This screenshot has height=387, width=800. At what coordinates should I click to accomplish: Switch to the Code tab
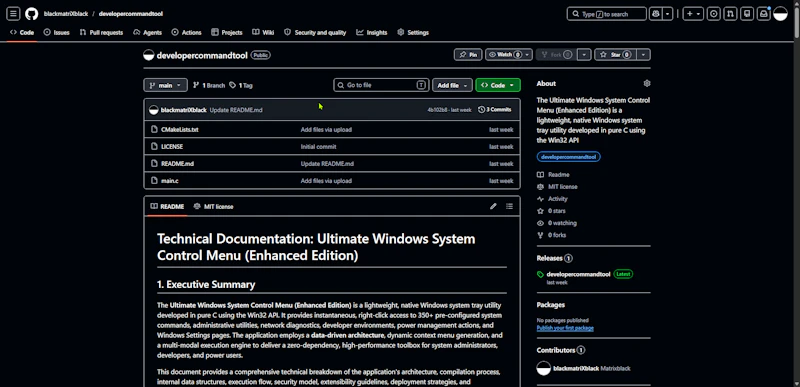click(x=22, y=33)
